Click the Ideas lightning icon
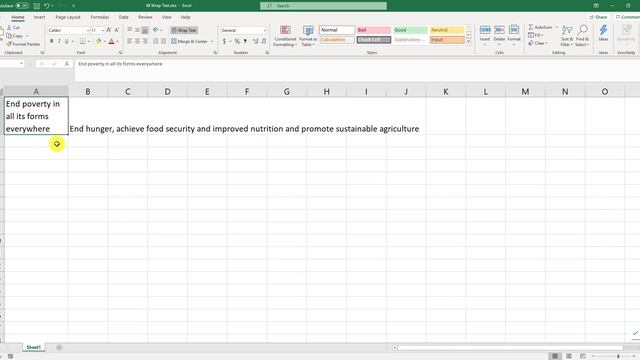This screenshot has height=360, width=640. click(603, 30)
